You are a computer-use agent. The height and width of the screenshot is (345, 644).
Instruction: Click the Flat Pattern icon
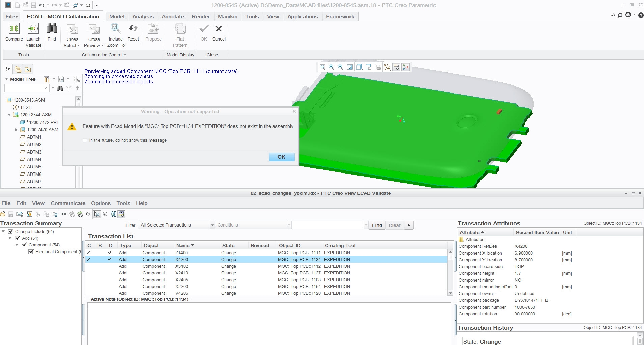[x=180, y=29]
